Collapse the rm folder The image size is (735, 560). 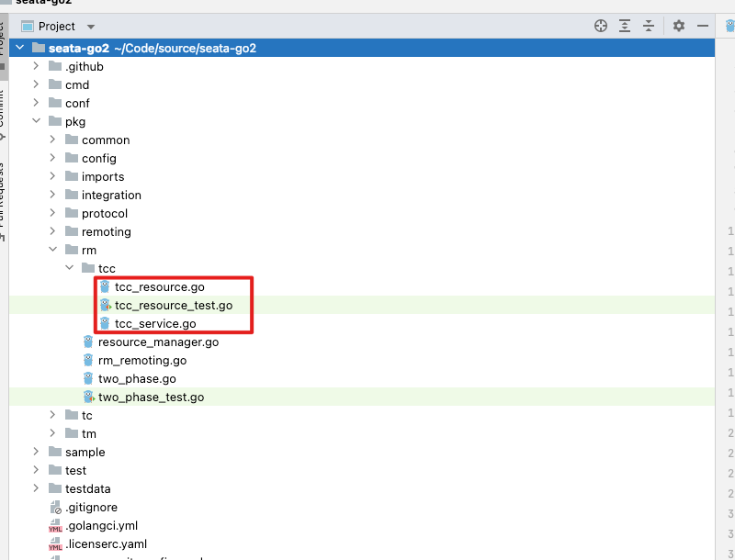click(53, 249)
